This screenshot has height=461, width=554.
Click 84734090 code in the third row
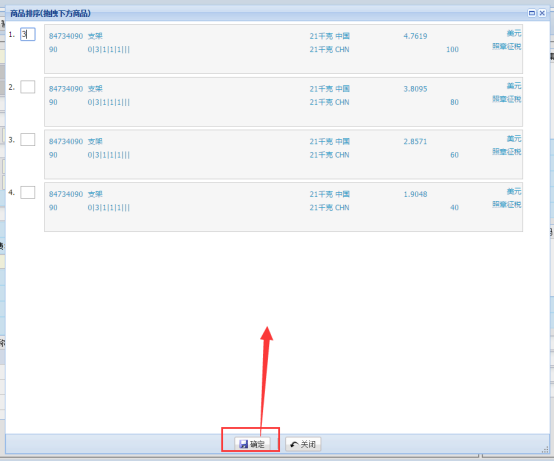point(66,141)
